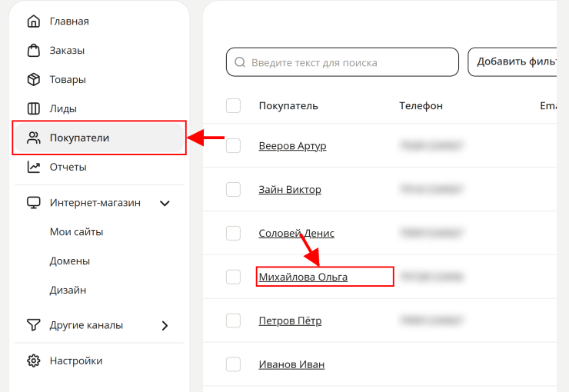Focus the Введите текст для поиска field
The width and height of the screenshot is (569, 392).
click(342, 62)
